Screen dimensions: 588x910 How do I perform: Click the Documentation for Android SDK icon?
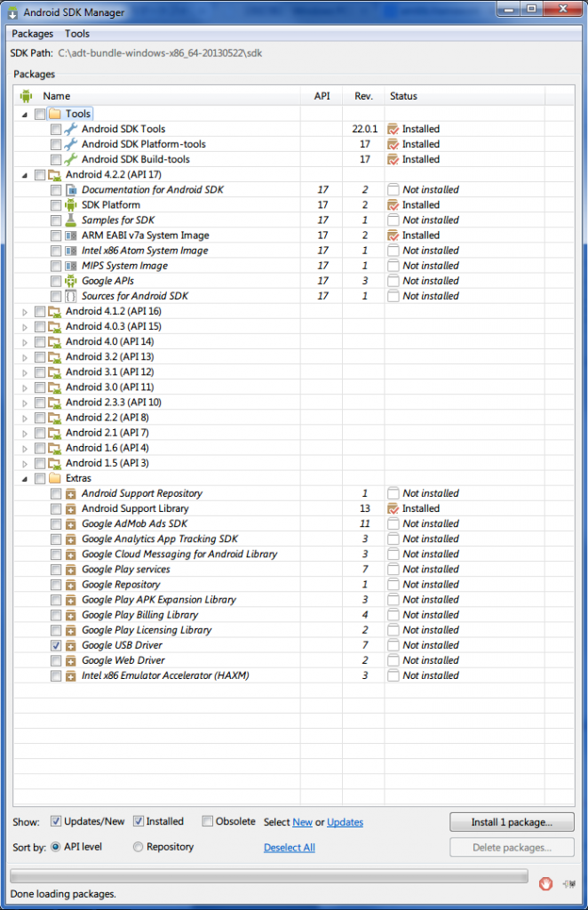coord(71,190)
